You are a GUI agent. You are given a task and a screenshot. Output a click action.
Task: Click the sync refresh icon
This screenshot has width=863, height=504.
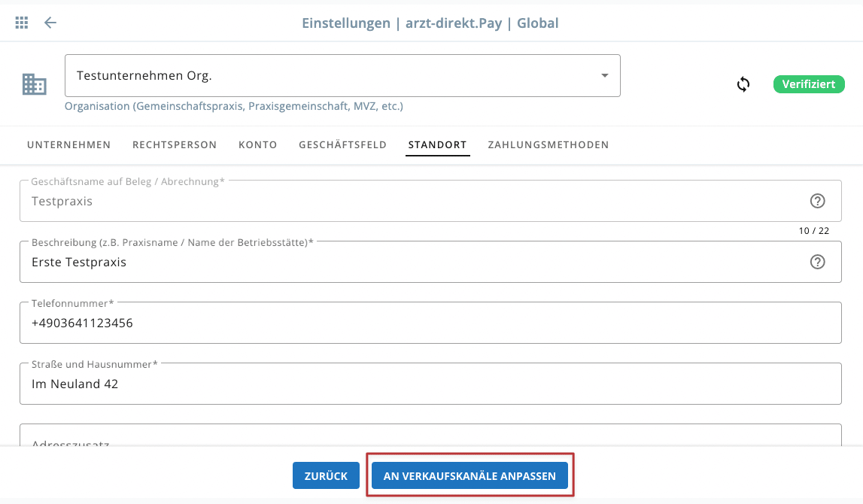[x=743, y=84]
